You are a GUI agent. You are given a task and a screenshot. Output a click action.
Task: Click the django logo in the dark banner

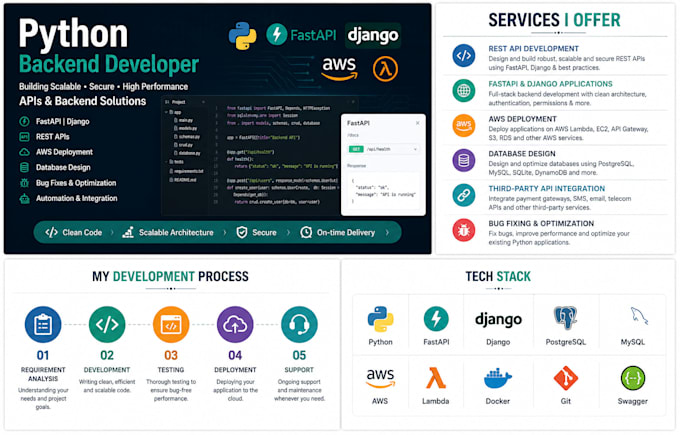coord(373,35)
